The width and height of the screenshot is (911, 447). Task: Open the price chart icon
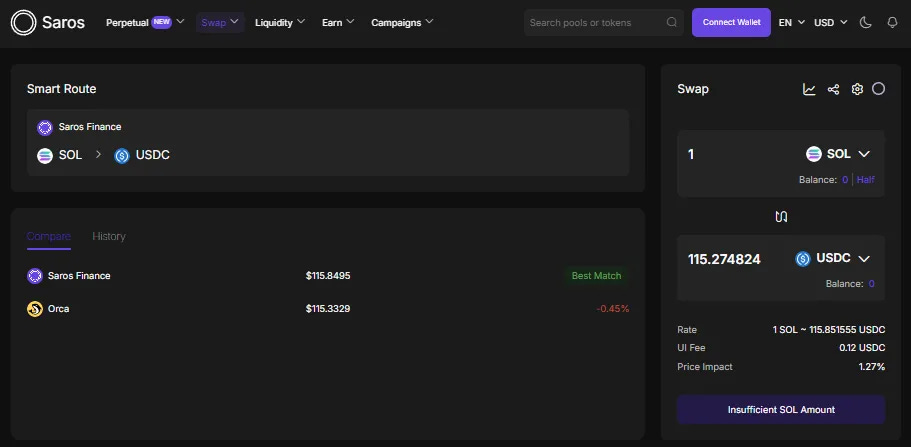click(x=809, y=89)
